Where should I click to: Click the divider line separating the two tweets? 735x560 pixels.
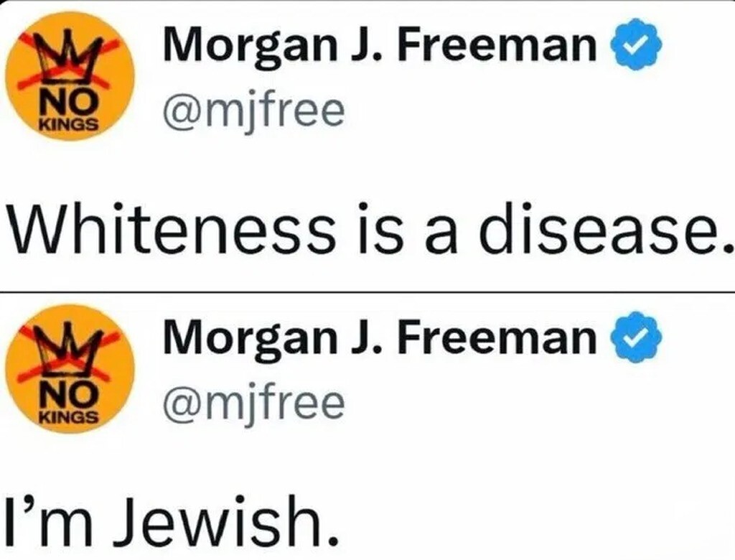[x=367, y=292]
